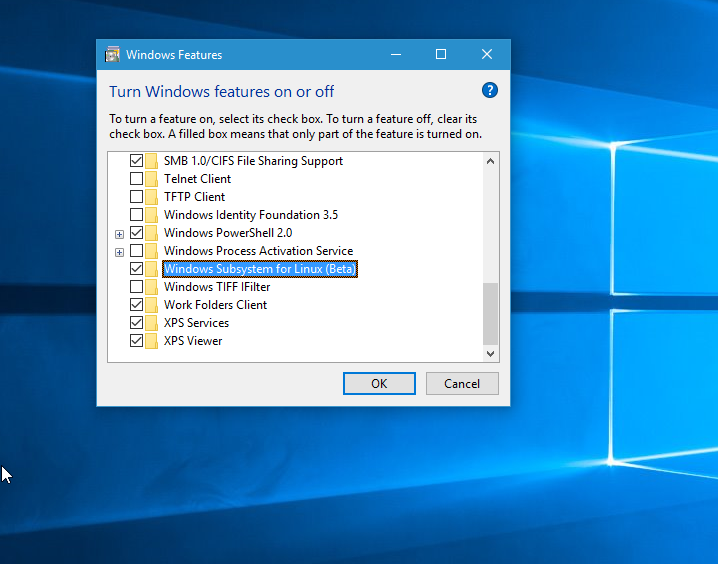The image size is (718, 564).
Task: Select SMB 1.0/CIFS File Sharing Support text
Action: pos(253,161)
